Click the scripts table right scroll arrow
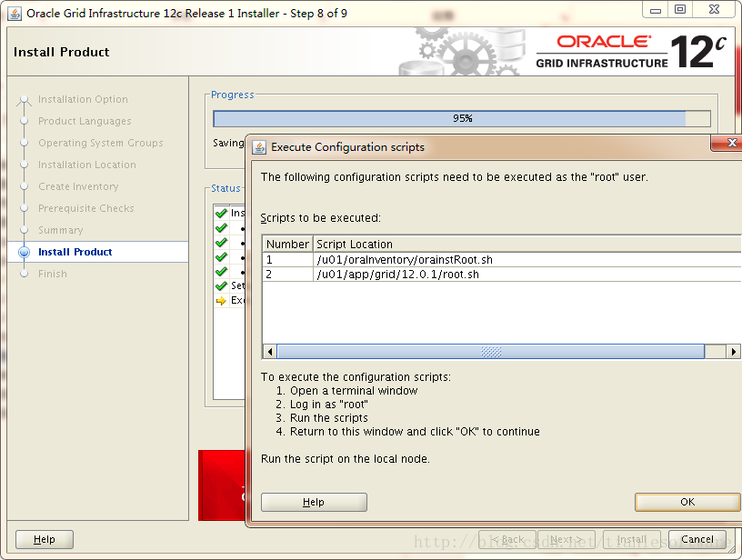This screenshot has height=560, width=742. (x=733, y=352)
